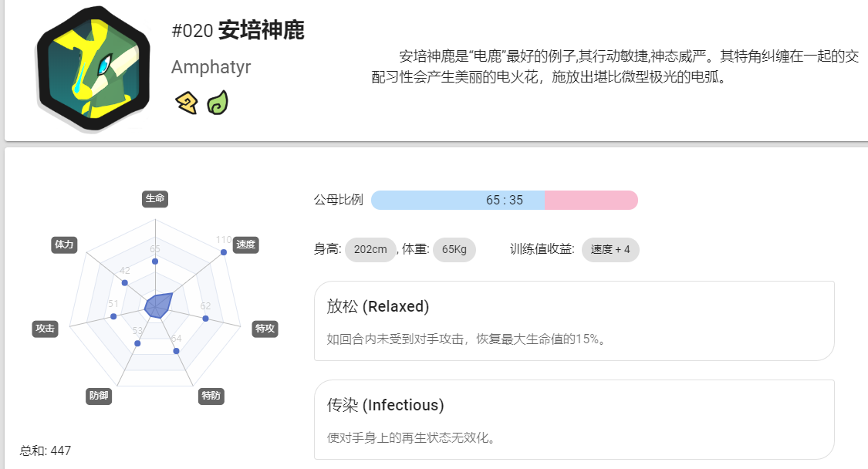This screenshot has height=469, width=868.
Task: Click the 特防 stat label on radar chart
Action: [211, 396]
